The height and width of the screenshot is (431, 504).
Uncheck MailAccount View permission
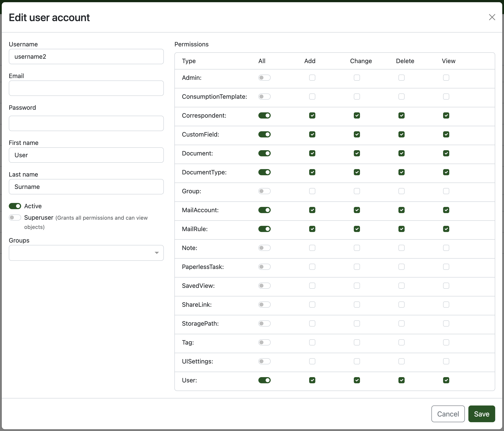point(446,210)
